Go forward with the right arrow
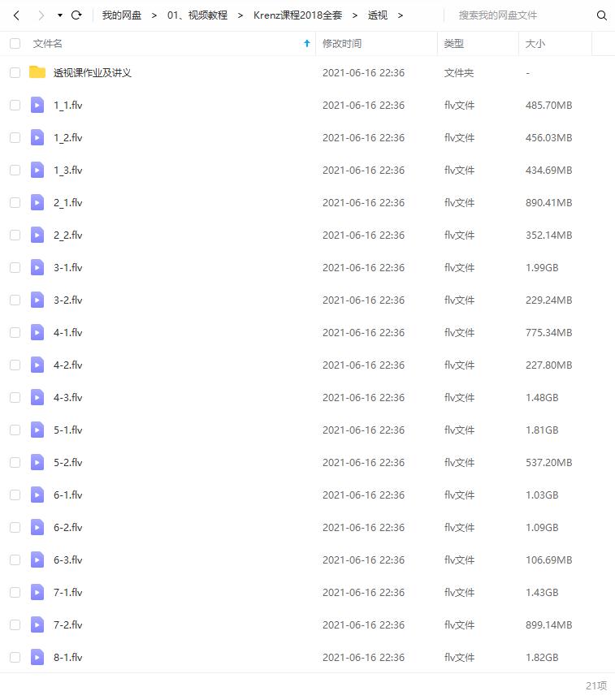615x700 pixels. coord(41,15)
